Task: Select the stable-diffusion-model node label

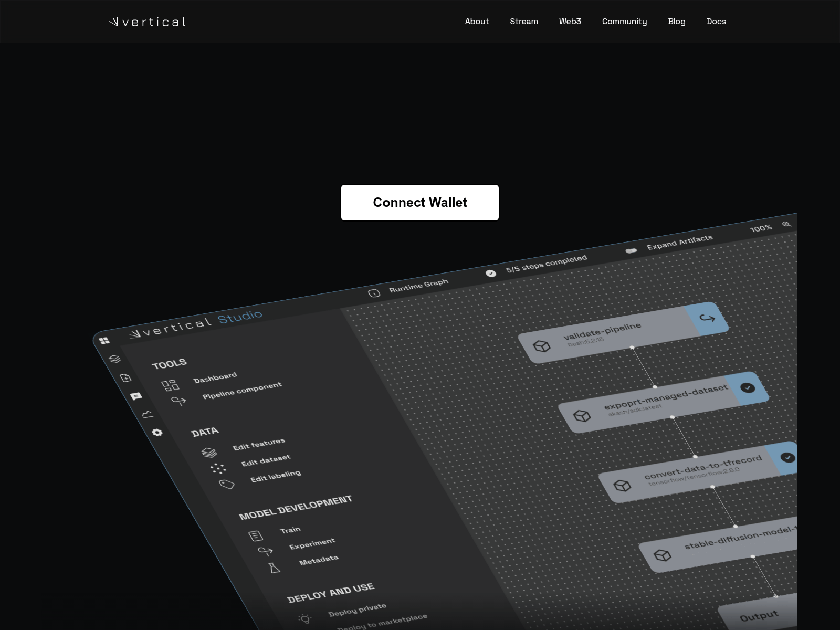Action: (x=740, y=538)
